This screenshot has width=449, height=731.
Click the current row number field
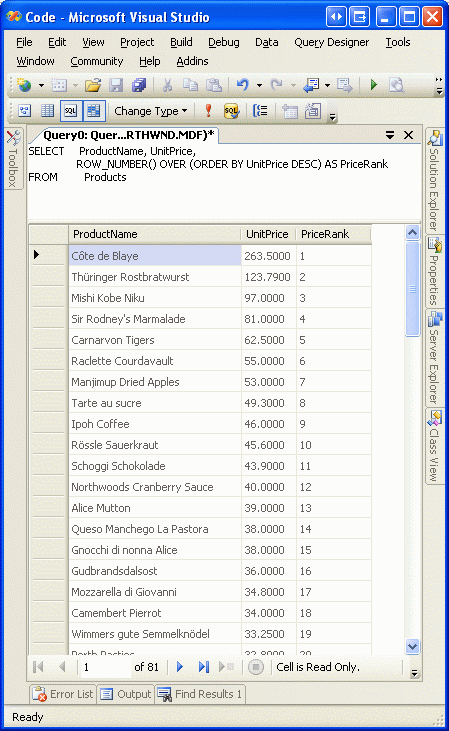click(105, 667)
